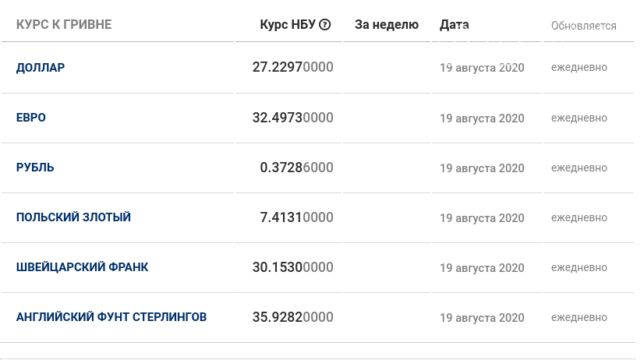The height and width of the screenshot is (360, 644).
Task: Select the Swiss franc rate 30.1530 value
Action: pyautogui.click(x=293, y=267)
